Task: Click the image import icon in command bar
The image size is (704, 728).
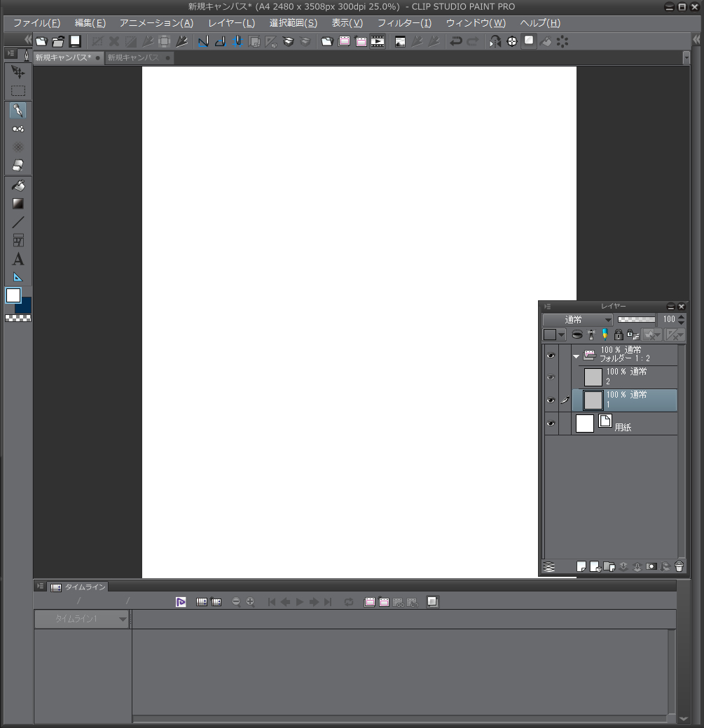Action: click(400, 41)
